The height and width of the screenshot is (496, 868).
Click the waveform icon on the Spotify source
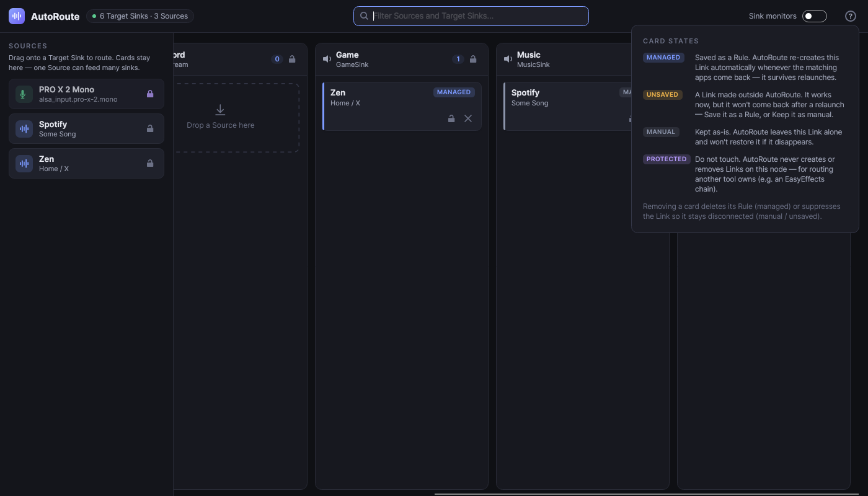tap(24, 129)
